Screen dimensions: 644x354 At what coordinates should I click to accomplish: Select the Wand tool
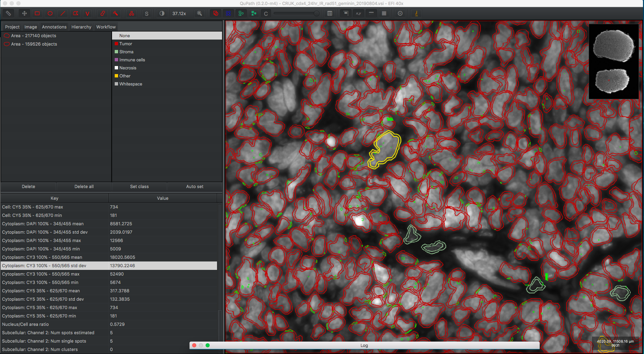click(115, 13)
